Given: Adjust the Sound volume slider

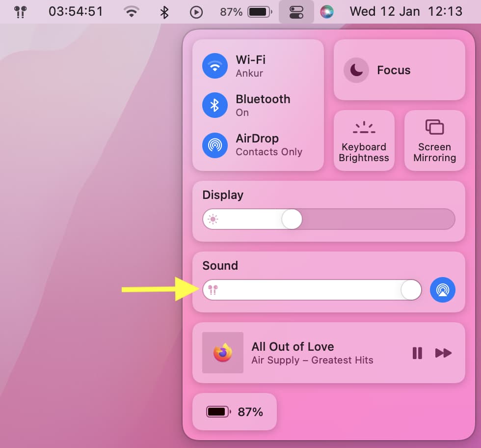Looking at the screenshot, I should [312, 290].
